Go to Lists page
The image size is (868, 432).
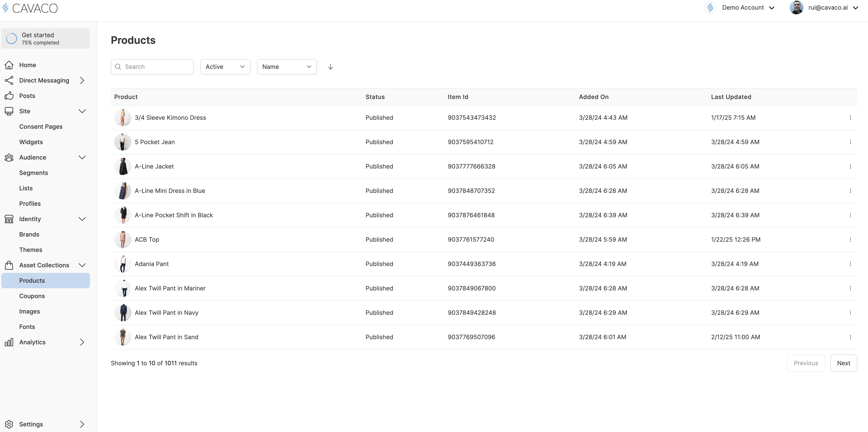(x=26, y=188)
